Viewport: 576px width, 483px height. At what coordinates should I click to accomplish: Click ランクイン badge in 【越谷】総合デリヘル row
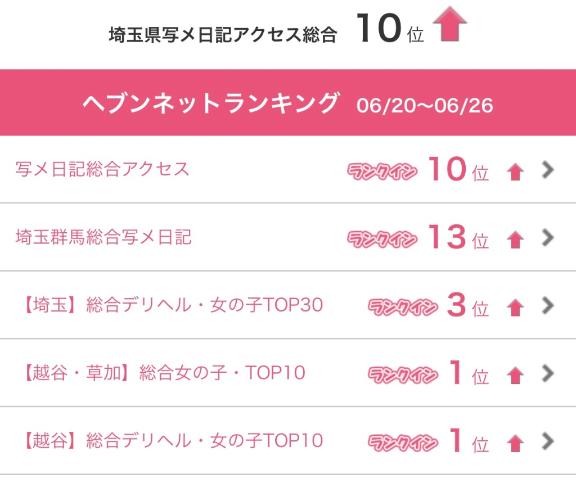click(x=403, y=443)
